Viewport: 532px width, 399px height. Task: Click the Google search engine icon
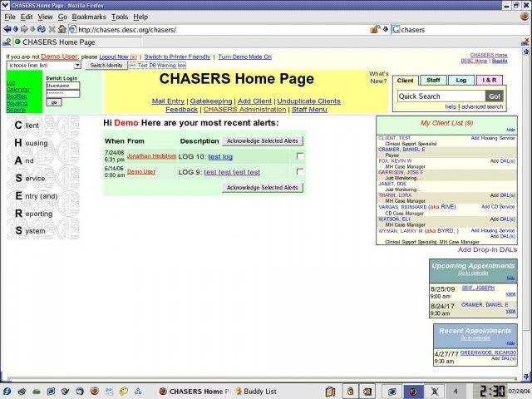point(396,30)
